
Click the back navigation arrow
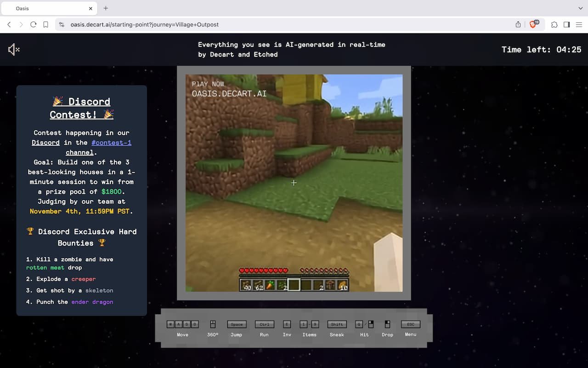[9, 24]
